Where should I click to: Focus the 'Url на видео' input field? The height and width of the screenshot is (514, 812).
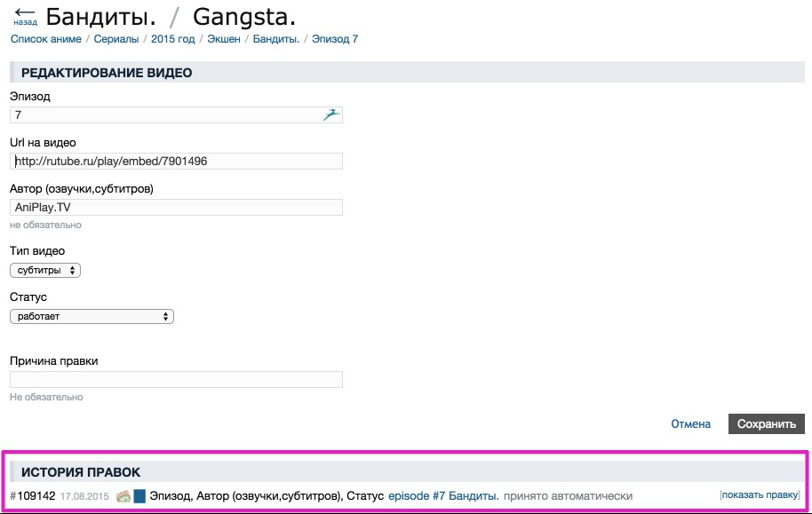click(176, 161)
